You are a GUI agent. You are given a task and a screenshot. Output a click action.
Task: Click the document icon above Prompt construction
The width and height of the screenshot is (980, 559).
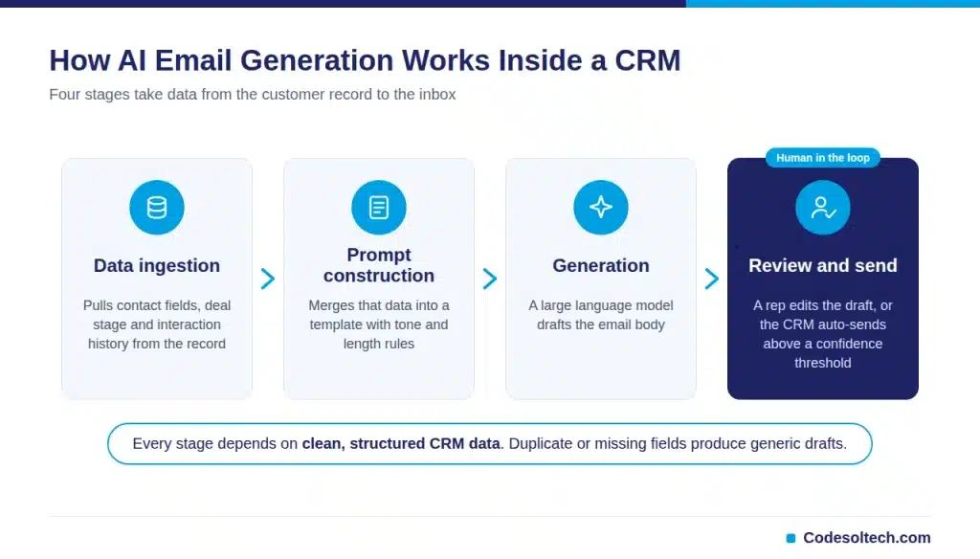pos(379,208)
